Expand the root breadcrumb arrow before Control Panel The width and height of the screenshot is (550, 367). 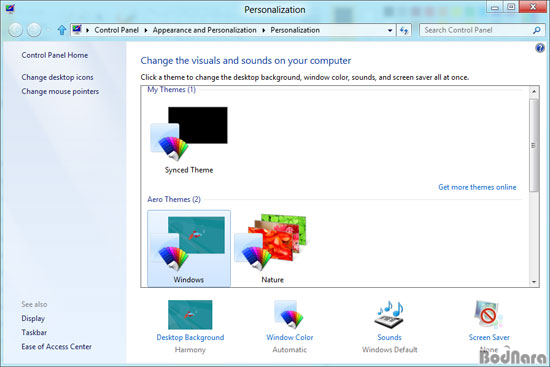87,31
